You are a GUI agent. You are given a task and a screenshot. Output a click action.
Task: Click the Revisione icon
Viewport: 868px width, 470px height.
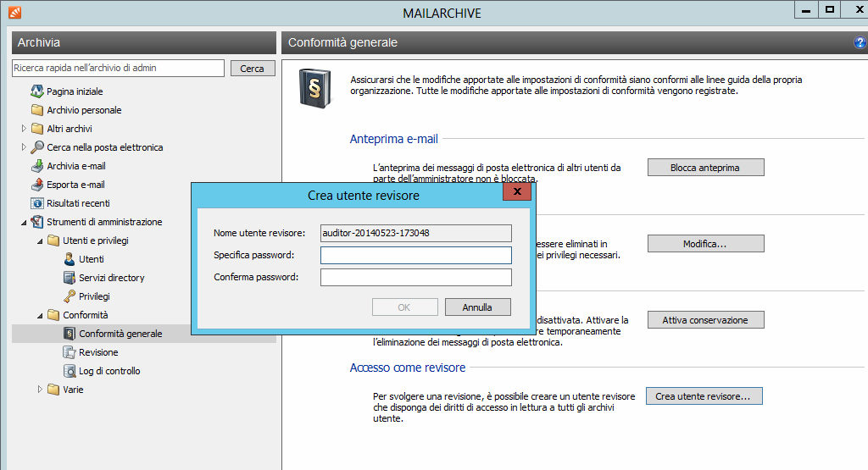[70, 352]
